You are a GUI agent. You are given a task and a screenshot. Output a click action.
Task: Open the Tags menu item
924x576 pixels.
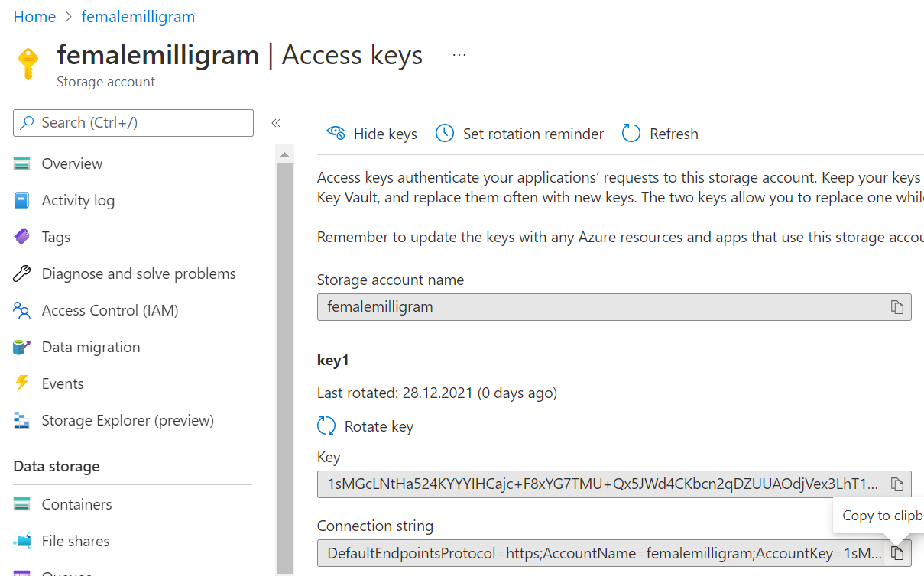click(53, 236)
